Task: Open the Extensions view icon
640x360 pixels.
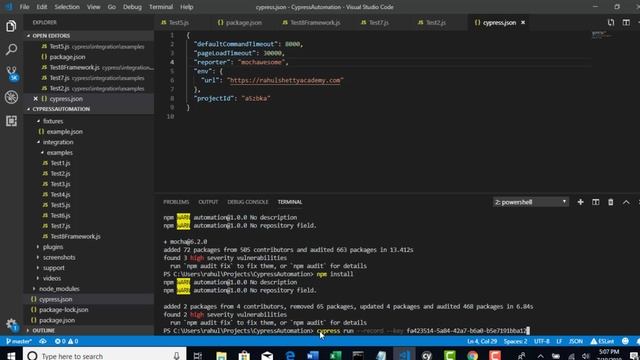Action: [11, 121]
